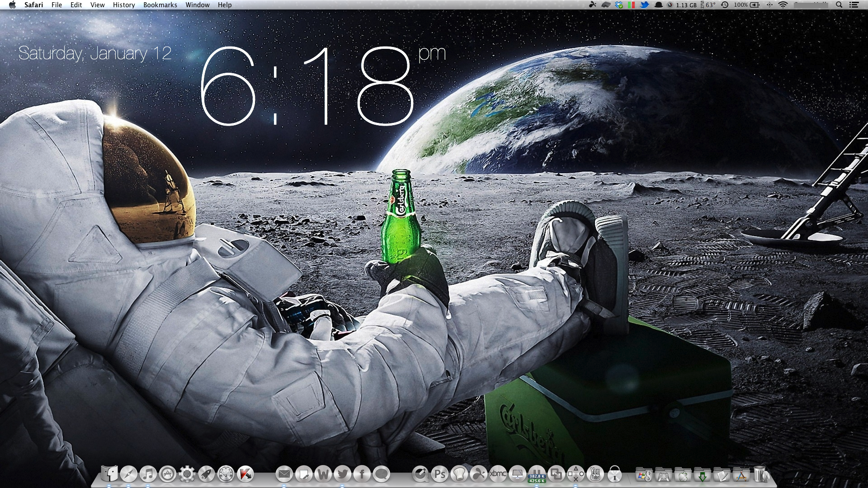Open System Preferences gear icon
This screenshot has height=488, width=868.
tap(187, 474)
